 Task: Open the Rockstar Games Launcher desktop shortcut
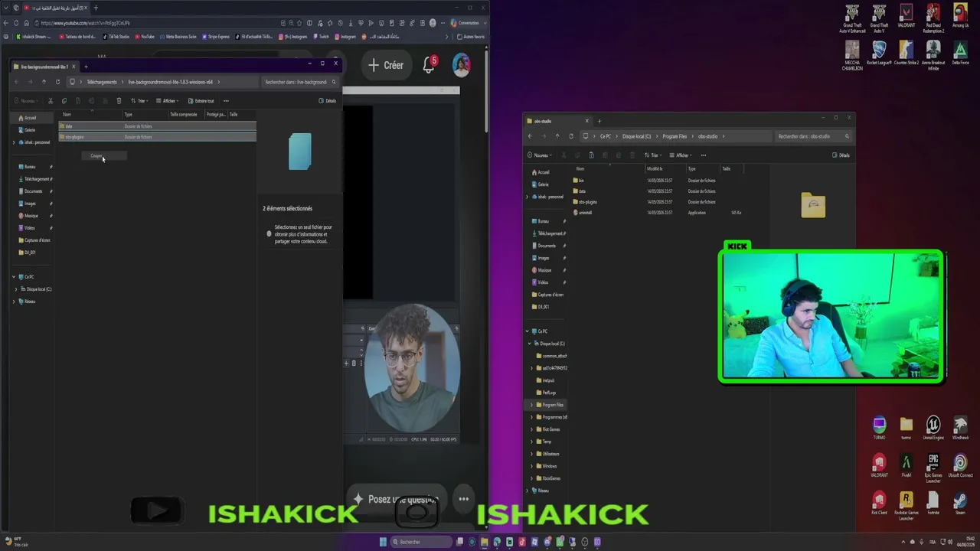(906, 507)
